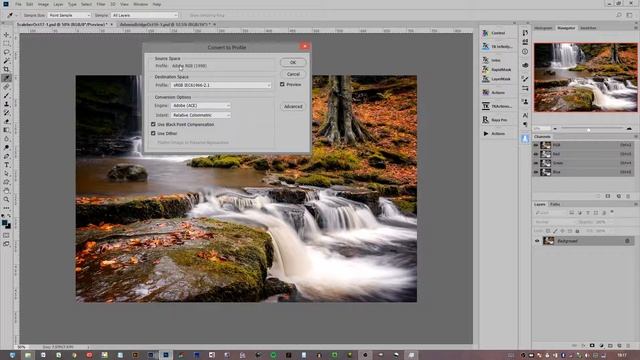Select the Background layer row
The width and height of the screenshot is (640, 360).
tap(584, 241)
